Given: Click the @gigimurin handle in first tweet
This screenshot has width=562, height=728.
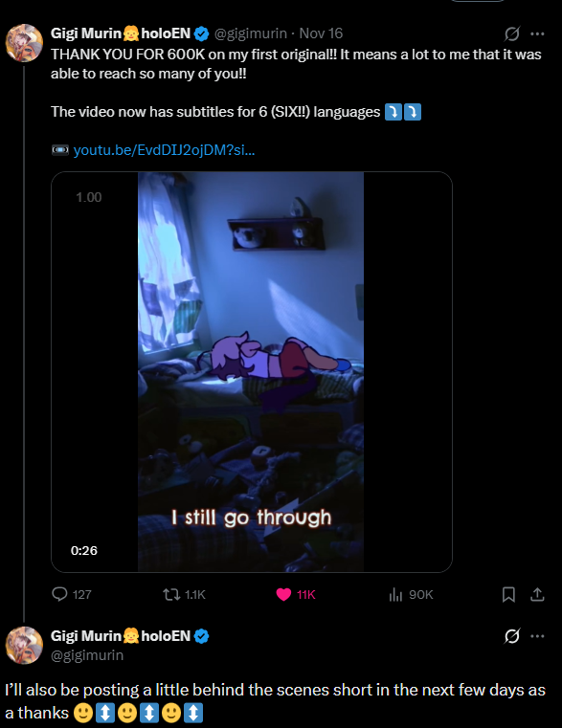Looking at the screenshot, I should [251, 33].
